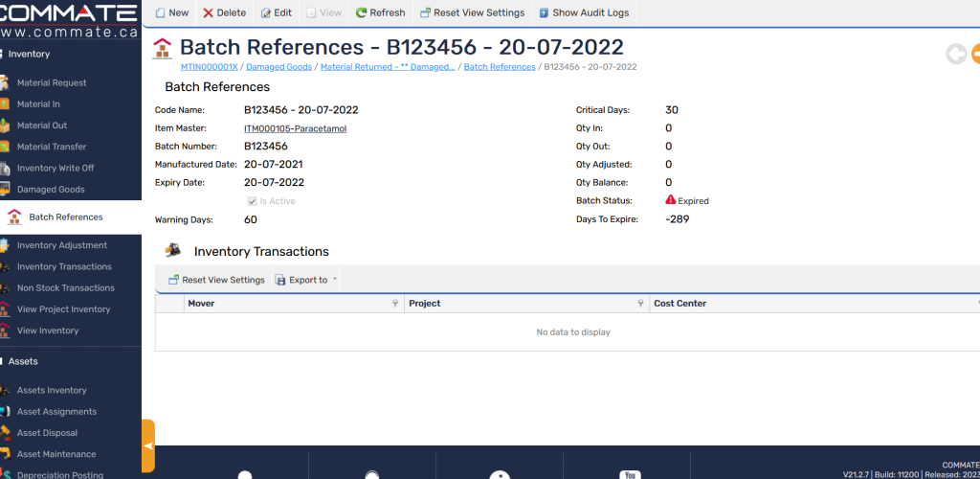Open MTIN000001X breadcrumb link
The width and height of the screenshot is (980, 479).
[x=210, y=67]
